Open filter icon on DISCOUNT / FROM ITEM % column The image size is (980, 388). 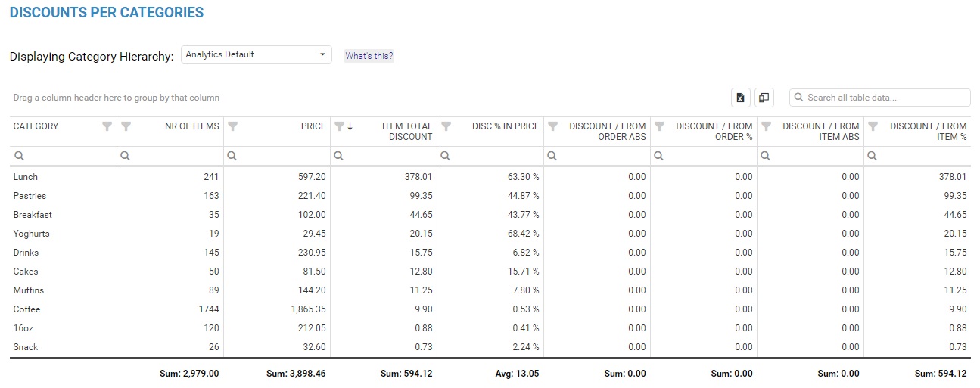873,126
